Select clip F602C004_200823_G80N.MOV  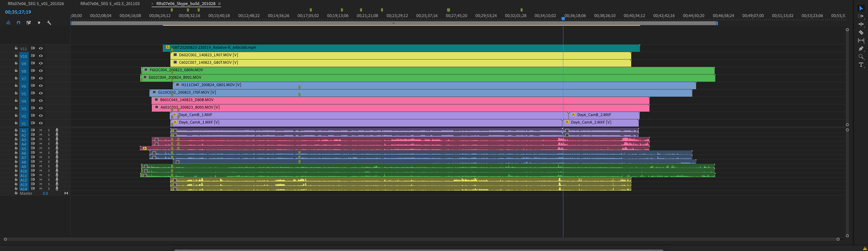[428, 70]
